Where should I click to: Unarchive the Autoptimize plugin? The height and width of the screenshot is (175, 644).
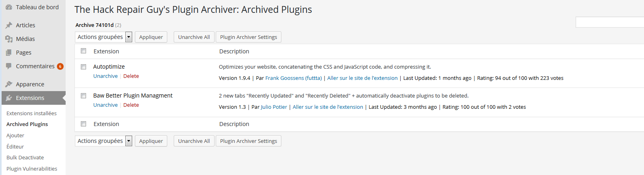pyautogui.click(x=105, y=76)
